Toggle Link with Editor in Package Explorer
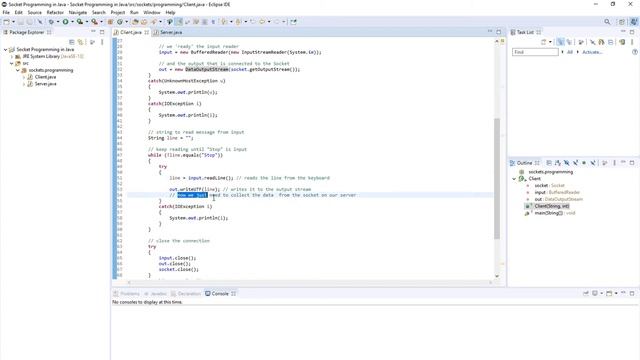 [80, 42]
